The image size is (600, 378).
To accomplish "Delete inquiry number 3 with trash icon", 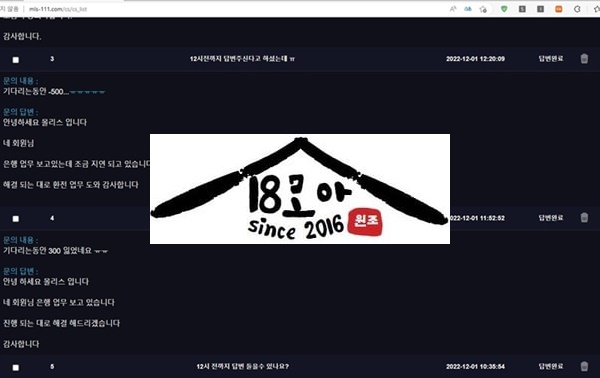I will point(584,59).
